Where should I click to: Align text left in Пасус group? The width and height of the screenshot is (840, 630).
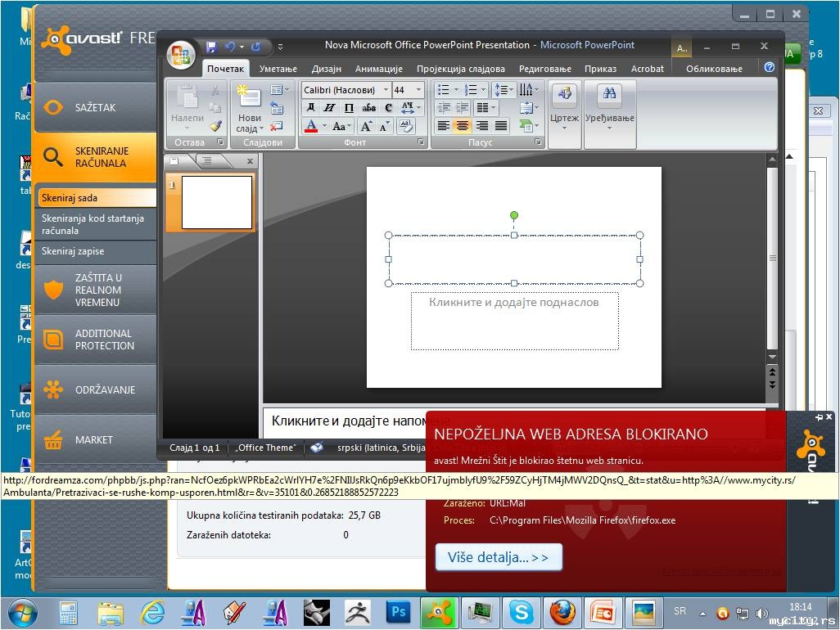pos(443,126)
